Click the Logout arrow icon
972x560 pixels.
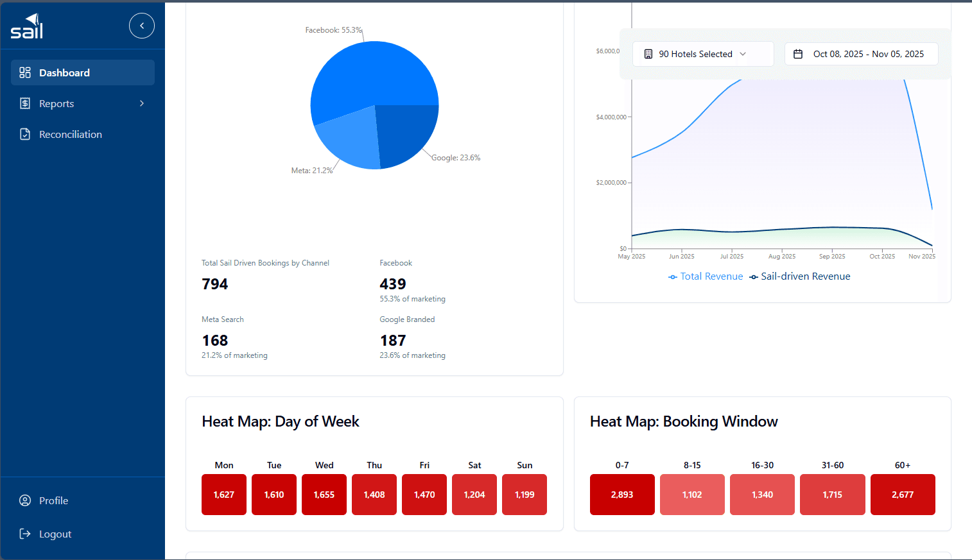point(25,534)
